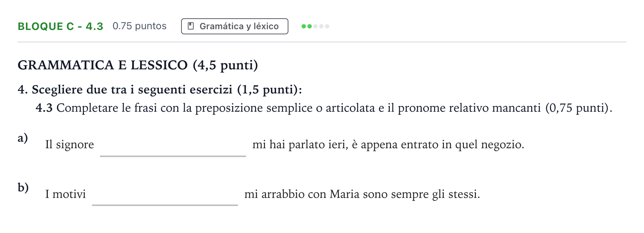The height and width of the screenshot is (233, 644).
Task: Select the second green difficulty dot
Action: 310,26
